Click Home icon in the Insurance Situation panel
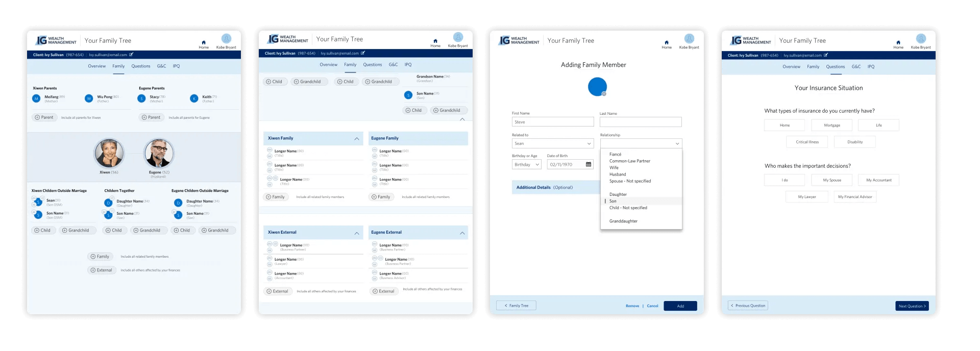 898,42
